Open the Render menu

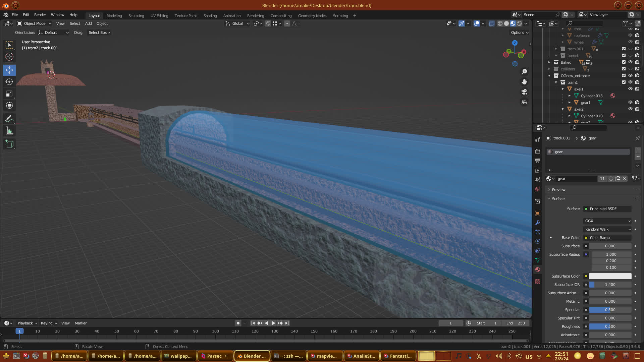(x=40, y=15)
